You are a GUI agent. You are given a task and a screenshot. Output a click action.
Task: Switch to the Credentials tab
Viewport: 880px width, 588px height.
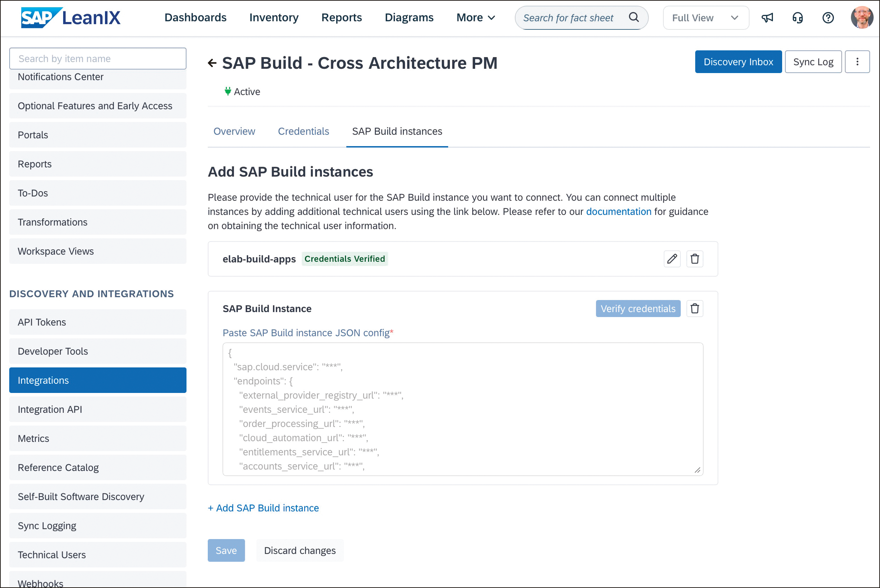303,131
